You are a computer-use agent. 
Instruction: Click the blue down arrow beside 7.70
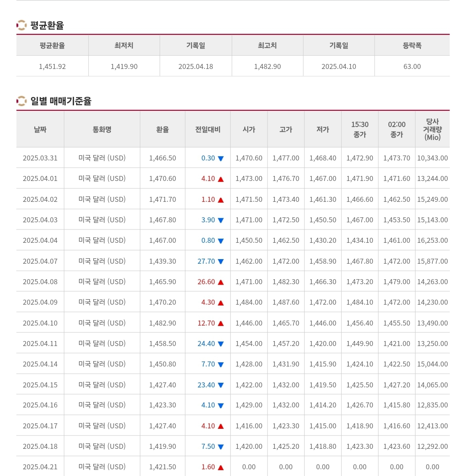221,364
